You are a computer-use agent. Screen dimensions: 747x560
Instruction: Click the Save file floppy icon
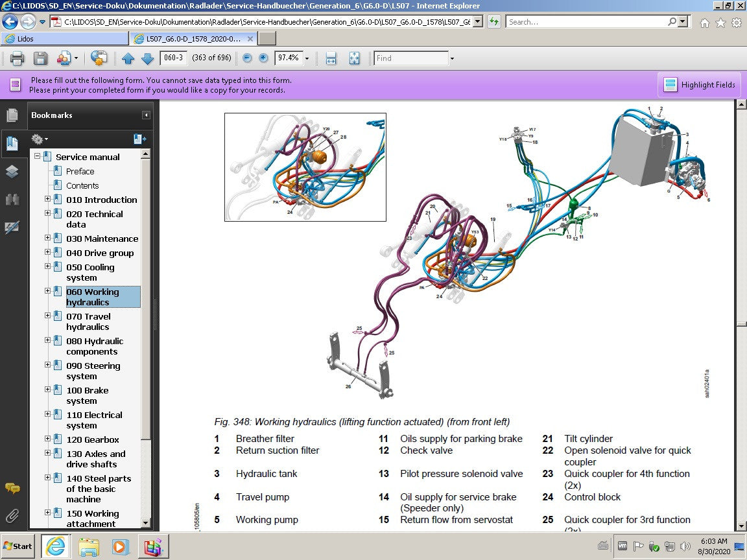40,58
